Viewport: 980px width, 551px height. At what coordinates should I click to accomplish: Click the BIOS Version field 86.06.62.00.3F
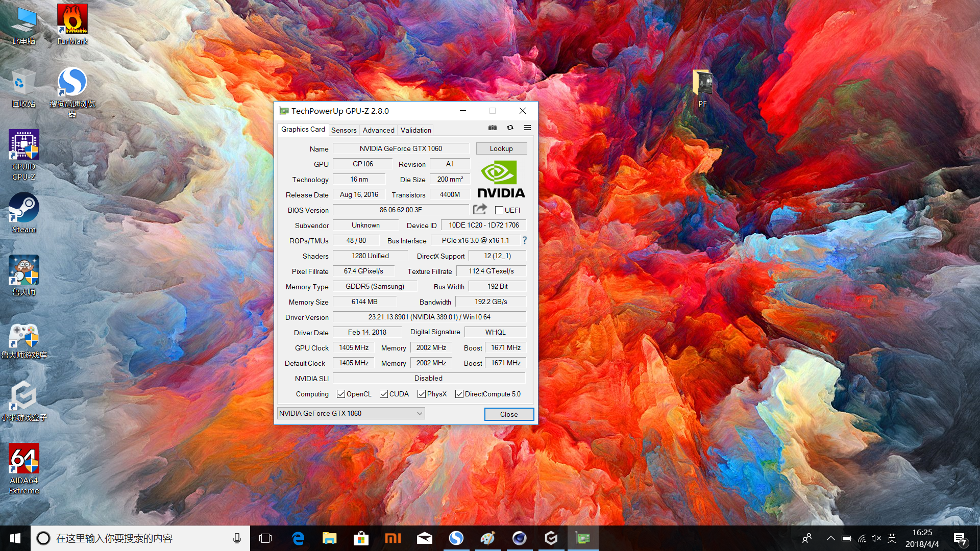click(401, 210)
